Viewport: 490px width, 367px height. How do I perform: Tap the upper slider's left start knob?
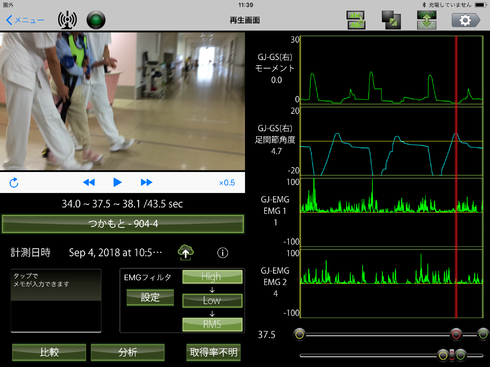pyautogui.click(x=299, y=334)
